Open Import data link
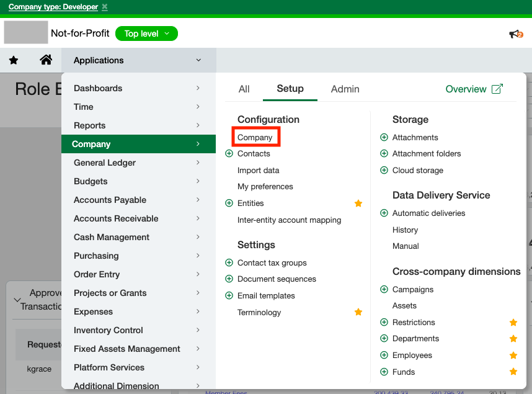 [x=258, y=170]
